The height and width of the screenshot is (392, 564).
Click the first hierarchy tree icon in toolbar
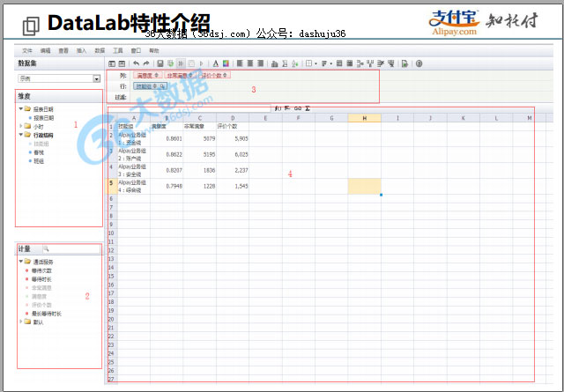(360, 63)
